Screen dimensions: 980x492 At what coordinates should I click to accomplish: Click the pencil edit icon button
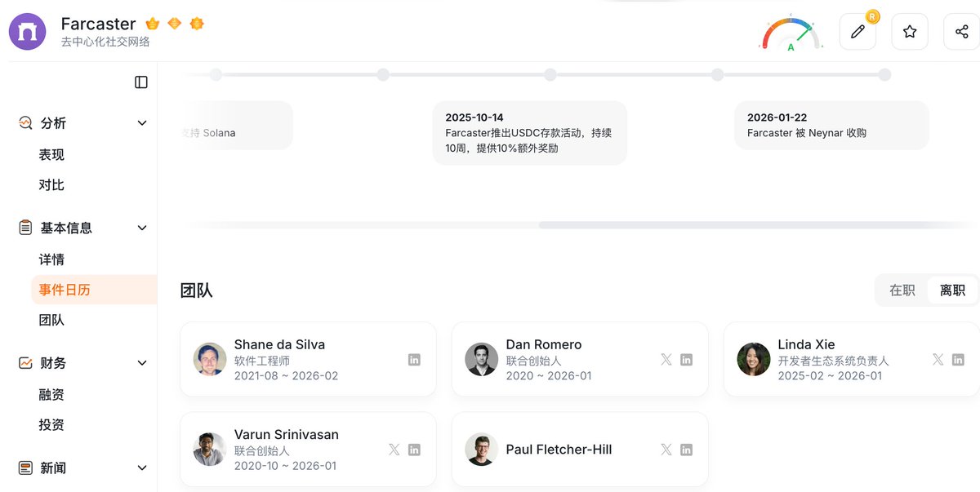pos(857,32)
